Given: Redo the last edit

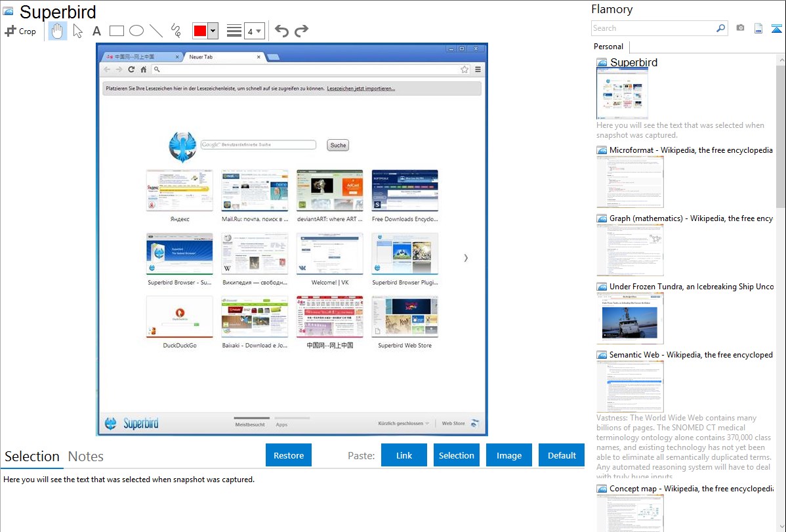Looking at the screenshot, I should point(301,31).
